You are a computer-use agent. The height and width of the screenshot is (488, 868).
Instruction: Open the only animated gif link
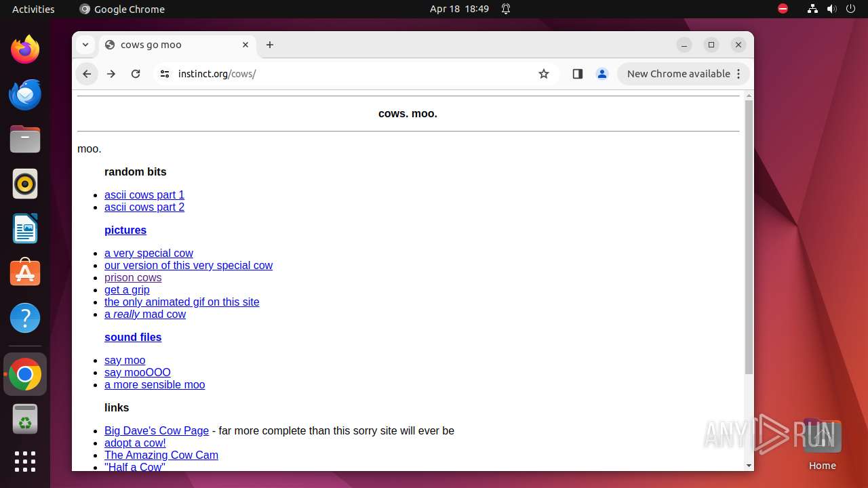(182, 302)
